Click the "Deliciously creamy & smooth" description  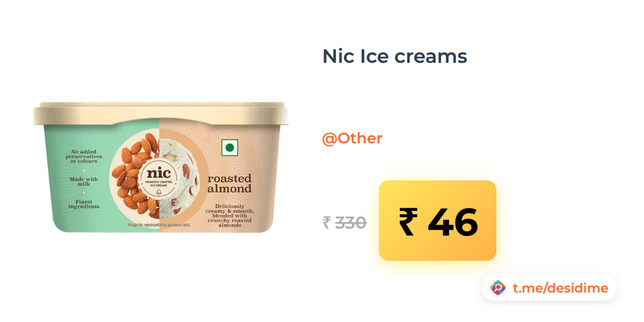point(230,216)
